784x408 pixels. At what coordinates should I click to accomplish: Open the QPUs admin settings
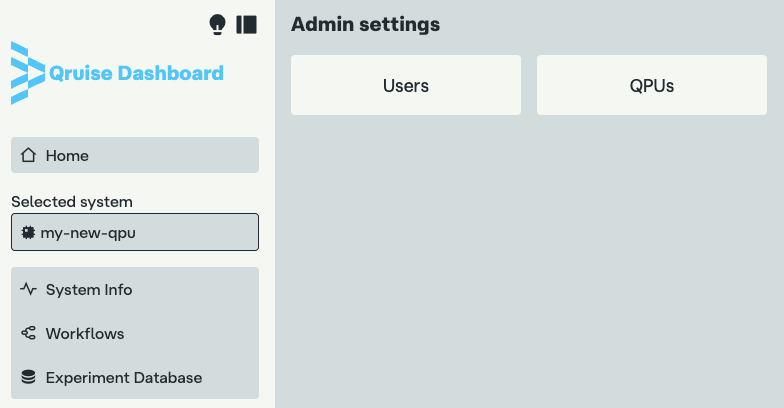click(651, 85)
